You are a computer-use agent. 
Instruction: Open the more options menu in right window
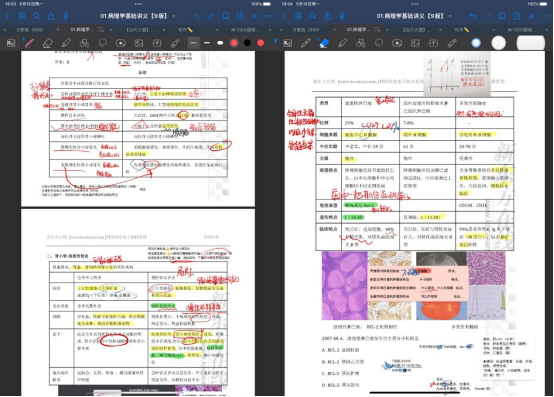tap(546, 16)
